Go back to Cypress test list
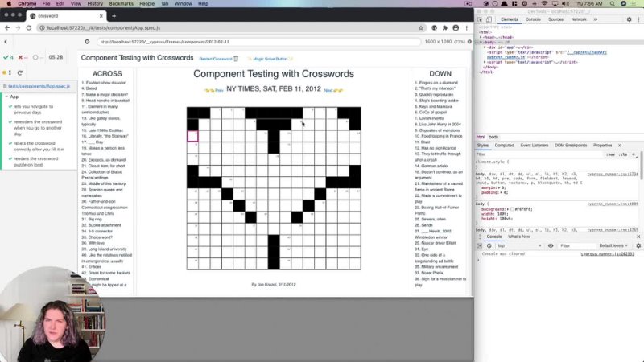 point(6,42)
